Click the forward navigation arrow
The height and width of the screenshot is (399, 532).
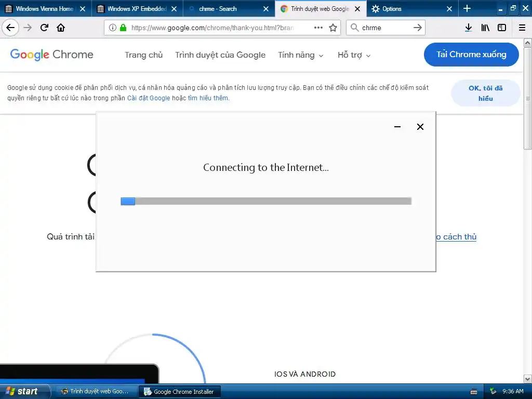(x=28, y=28)
